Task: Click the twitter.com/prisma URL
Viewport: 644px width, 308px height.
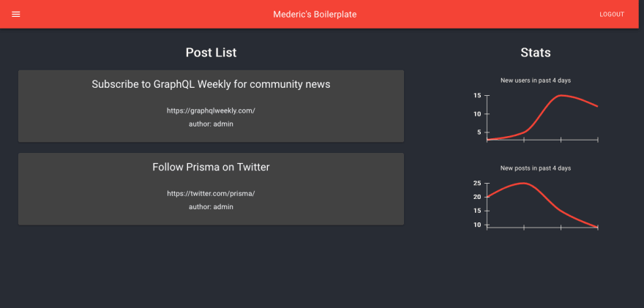Action: 211,193
